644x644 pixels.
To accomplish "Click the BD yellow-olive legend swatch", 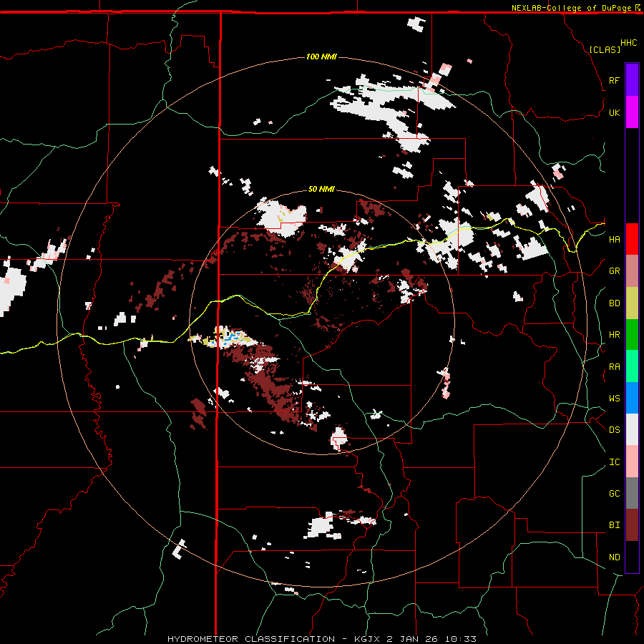I will coord(632,303).
